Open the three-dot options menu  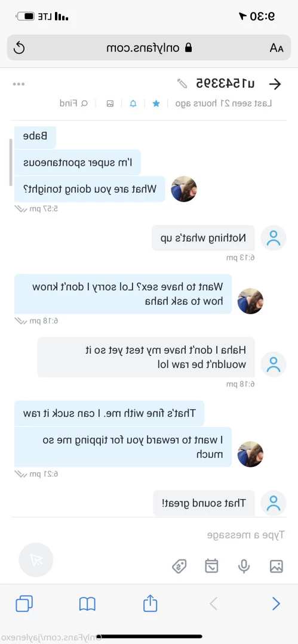[19, 84]
